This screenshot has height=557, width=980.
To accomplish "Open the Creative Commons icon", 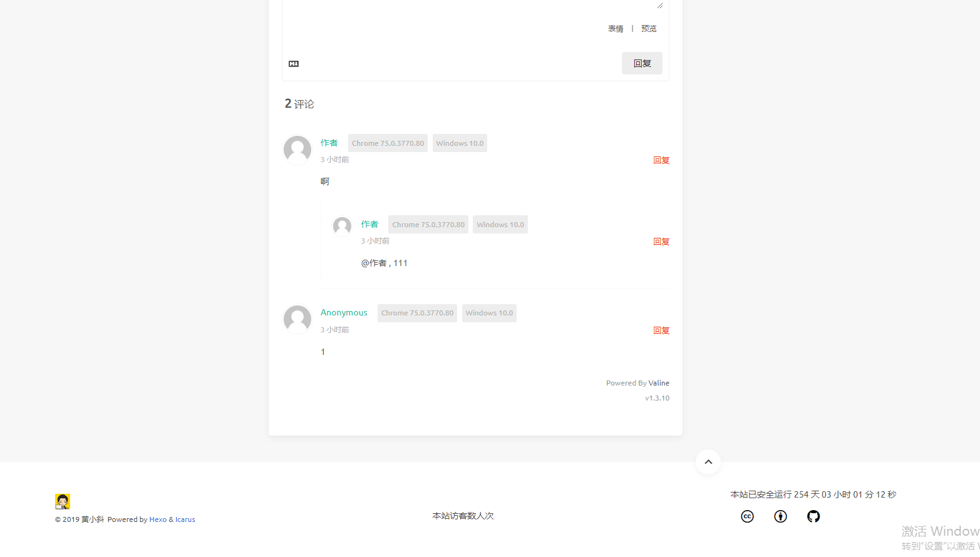I will click(747, 516).
